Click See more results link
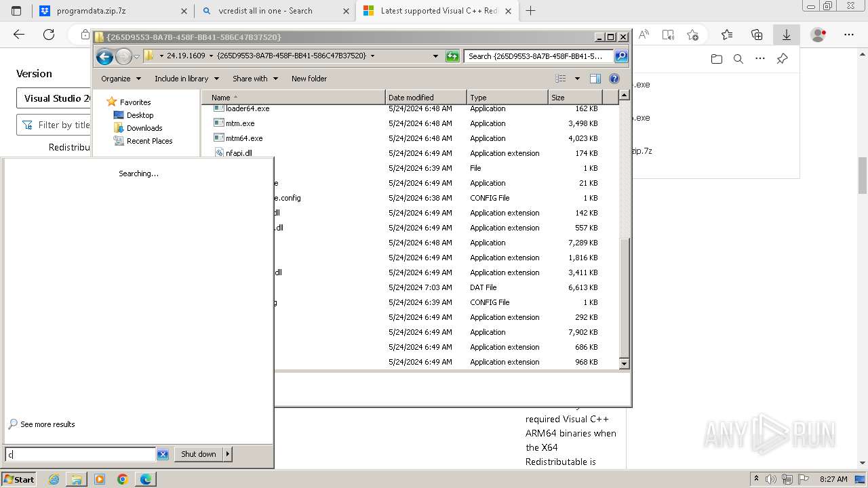The width and height of the screenshot is (868, 488). [x=47, y=424]
